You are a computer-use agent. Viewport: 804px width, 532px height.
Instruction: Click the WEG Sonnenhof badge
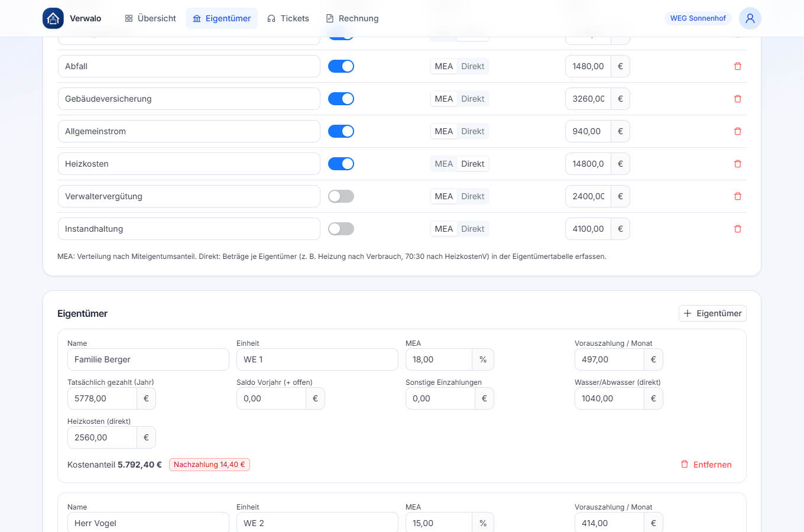click(x=698, y=18)
